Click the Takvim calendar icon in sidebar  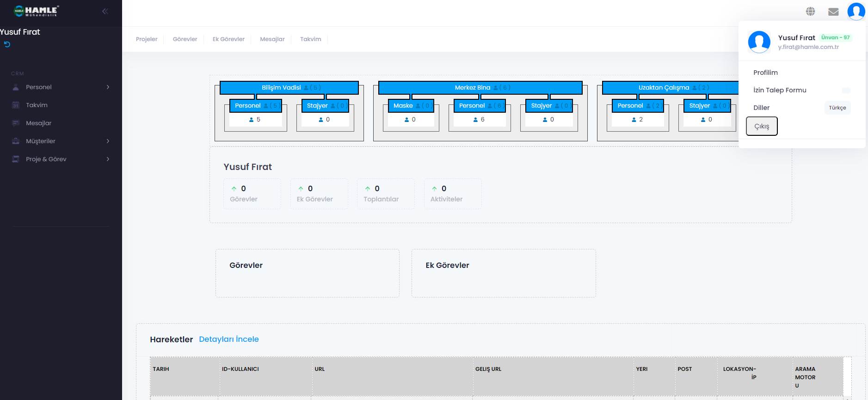pos(16,105)
